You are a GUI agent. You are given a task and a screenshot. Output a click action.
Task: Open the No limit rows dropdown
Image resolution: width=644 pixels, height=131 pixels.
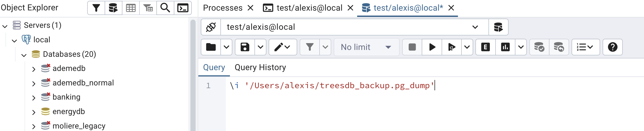pos(366,47)
